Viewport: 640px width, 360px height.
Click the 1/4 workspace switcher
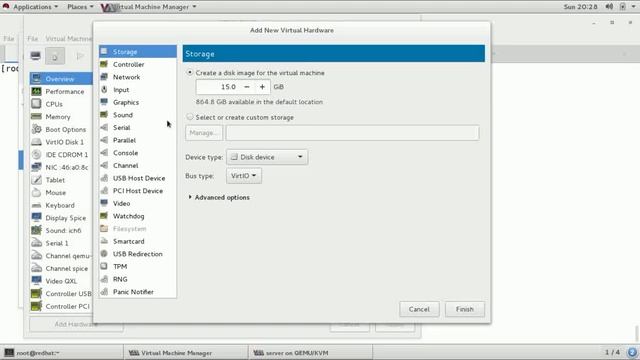(x=612, y=352)
